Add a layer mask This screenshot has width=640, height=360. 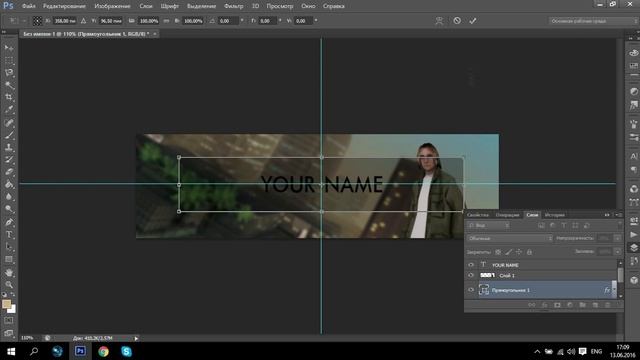[x=557, y=305]
